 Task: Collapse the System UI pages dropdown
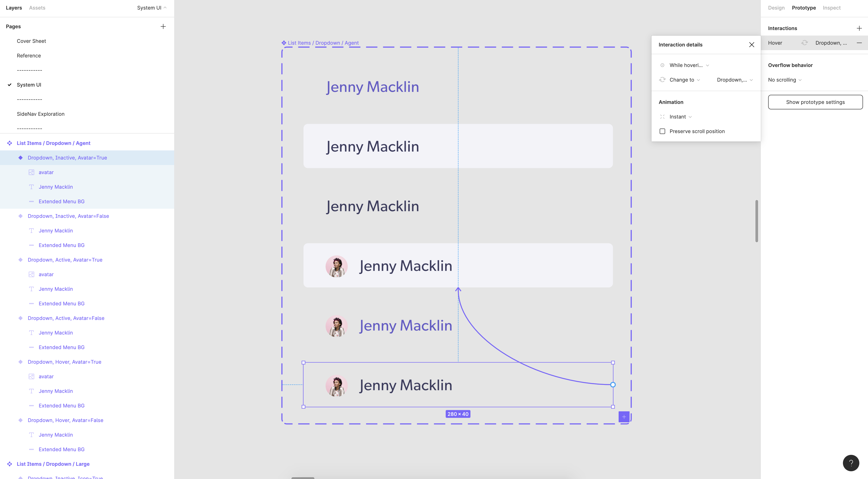pos(152,8)
